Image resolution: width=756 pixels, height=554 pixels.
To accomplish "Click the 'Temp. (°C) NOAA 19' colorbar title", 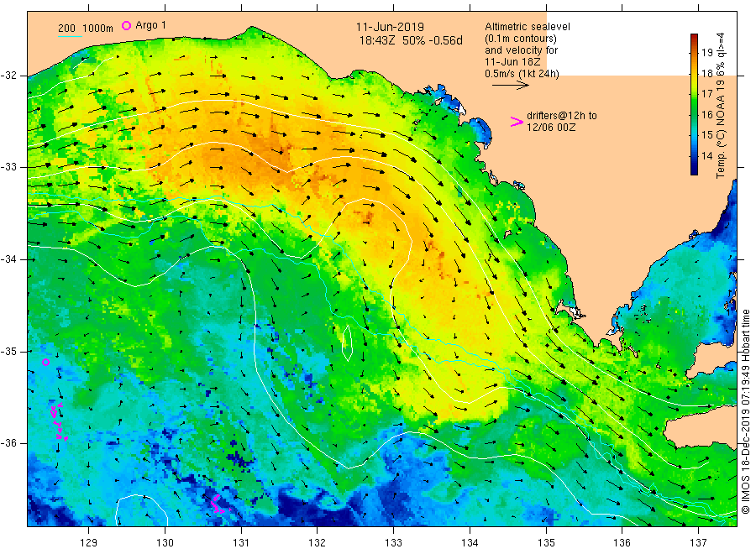I will [x=721, y=128].
